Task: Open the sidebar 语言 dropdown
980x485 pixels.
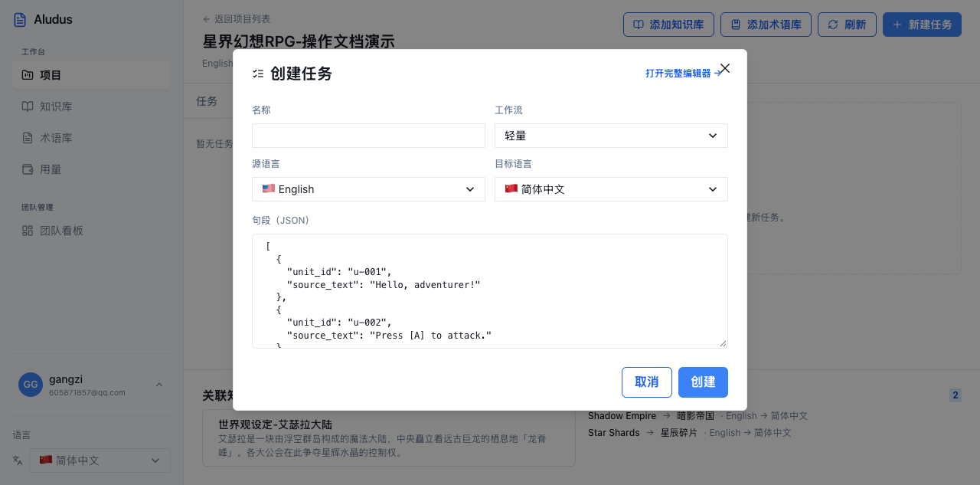Action: pos(100,460)
